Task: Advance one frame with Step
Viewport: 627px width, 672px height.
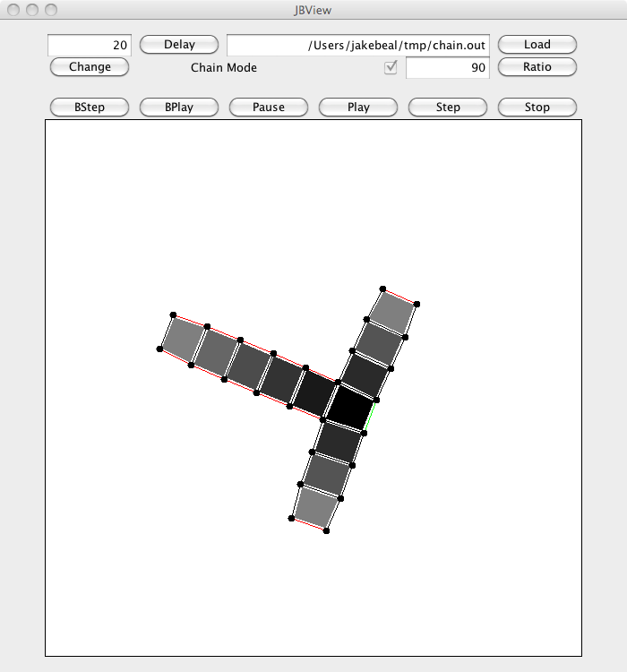Action: 448,108
